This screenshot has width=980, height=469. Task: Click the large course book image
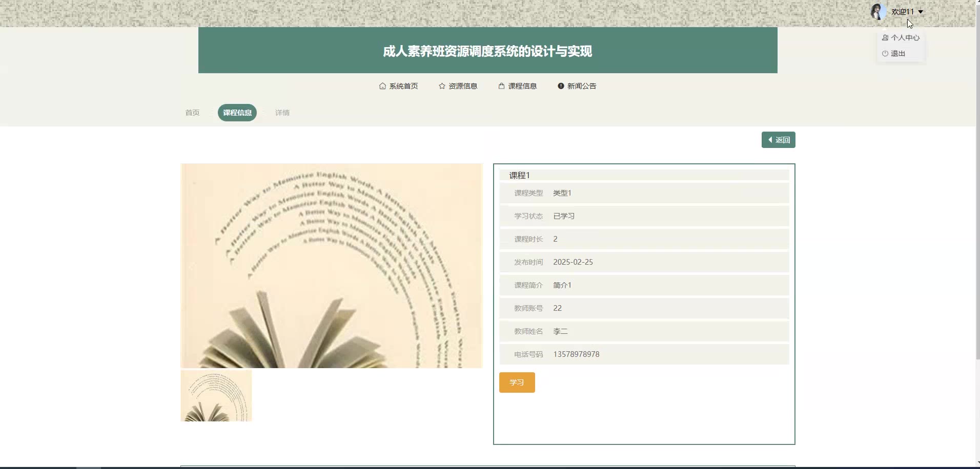332,266
